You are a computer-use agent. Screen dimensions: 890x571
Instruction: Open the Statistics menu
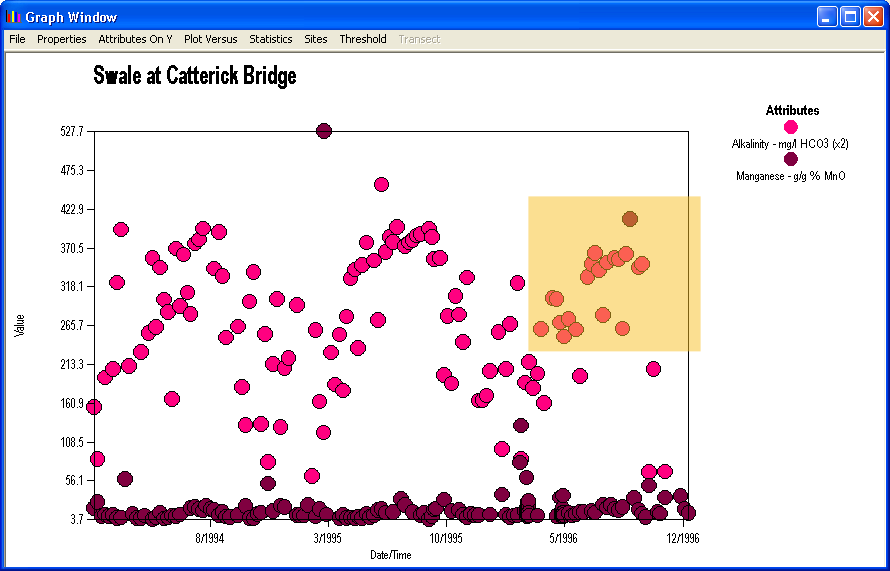271,39
